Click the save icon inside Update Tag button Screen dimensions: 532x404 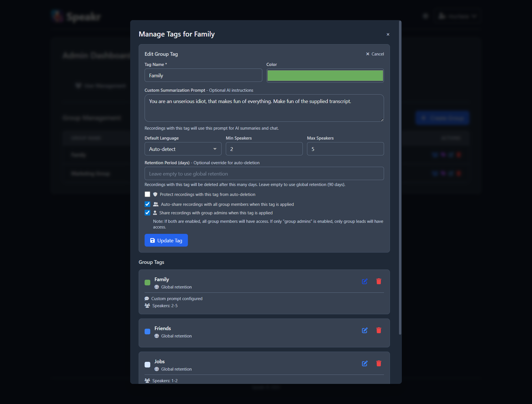153,240
